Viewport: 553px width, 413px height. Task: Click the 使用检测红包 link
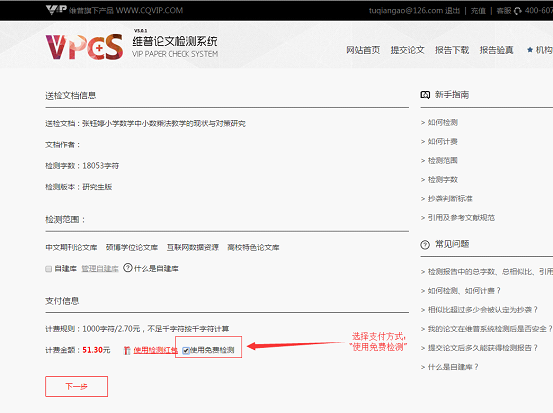[156, 350]
